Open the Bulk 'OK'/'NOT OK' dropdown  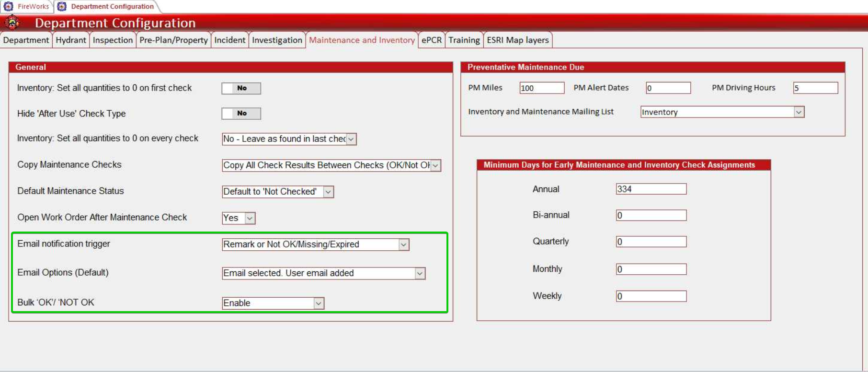(319, 303)
